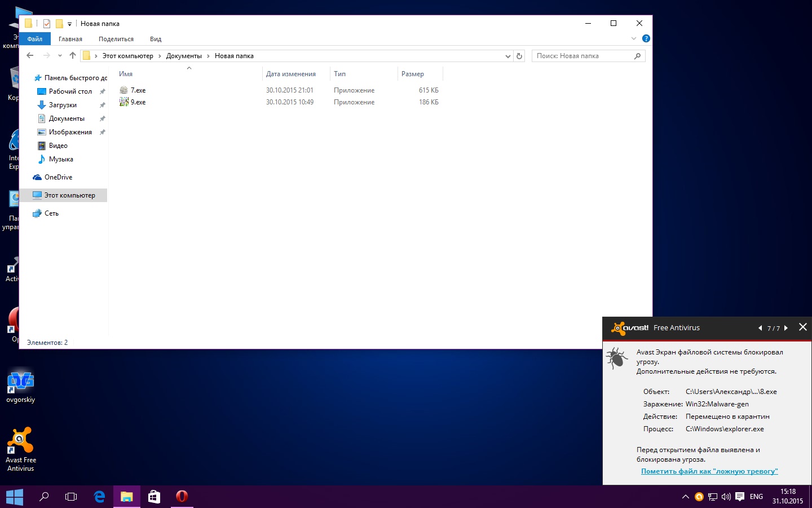Open the recent locations dropdown arrow
The width and height of the screenshot is (812, 508).
tap(60, 55)
